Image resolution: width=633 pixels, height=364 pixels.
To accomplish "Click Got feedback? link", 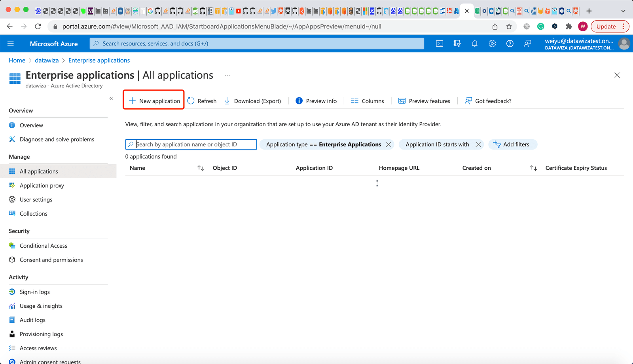I will [x=488, y=101].
